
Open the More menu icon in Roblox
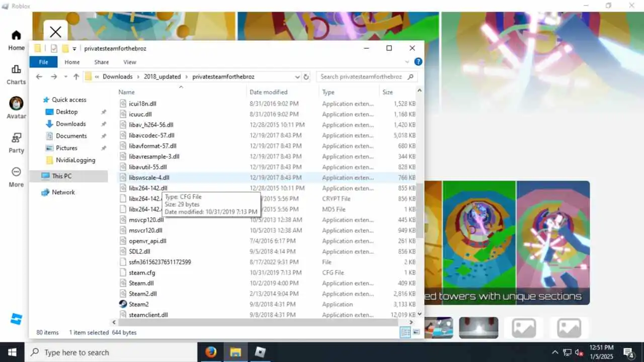pyautogui.click(x=16, y=172)
